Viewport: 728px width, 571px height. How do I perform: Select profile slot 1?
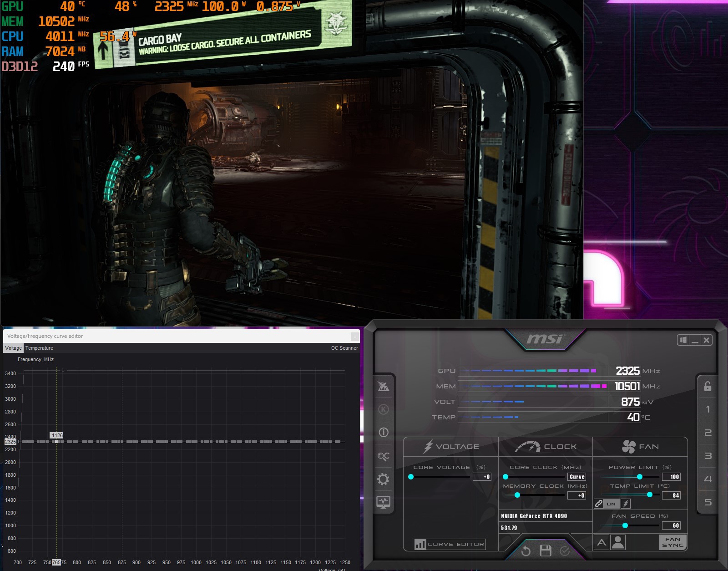[x=708, y=409]
